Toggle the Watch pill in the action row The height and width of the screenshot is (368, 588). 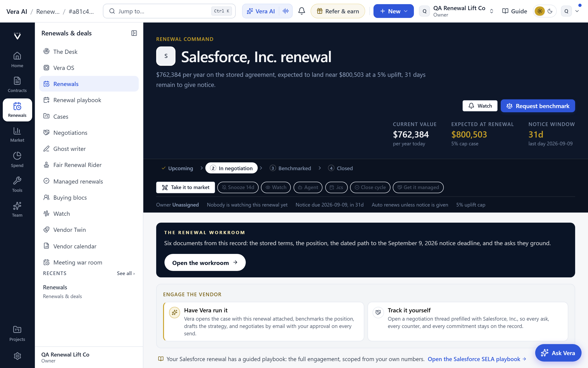[x=276, y=187]
